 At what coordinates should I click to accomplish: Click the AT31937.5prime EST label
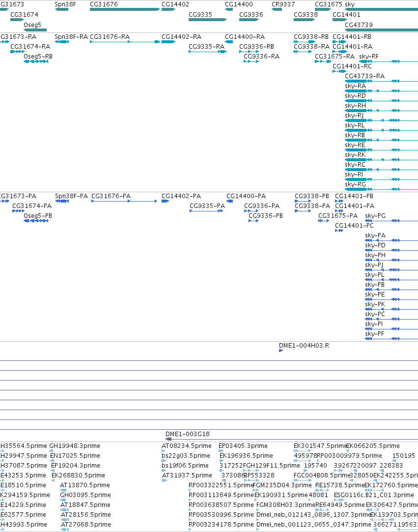click(187, 475)
